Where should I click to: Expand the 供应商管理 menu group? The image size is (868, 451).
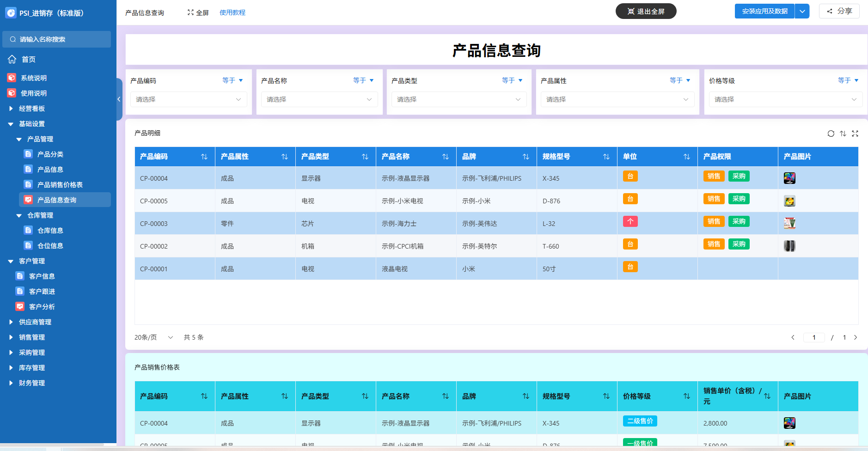click(x=35, y=322)
